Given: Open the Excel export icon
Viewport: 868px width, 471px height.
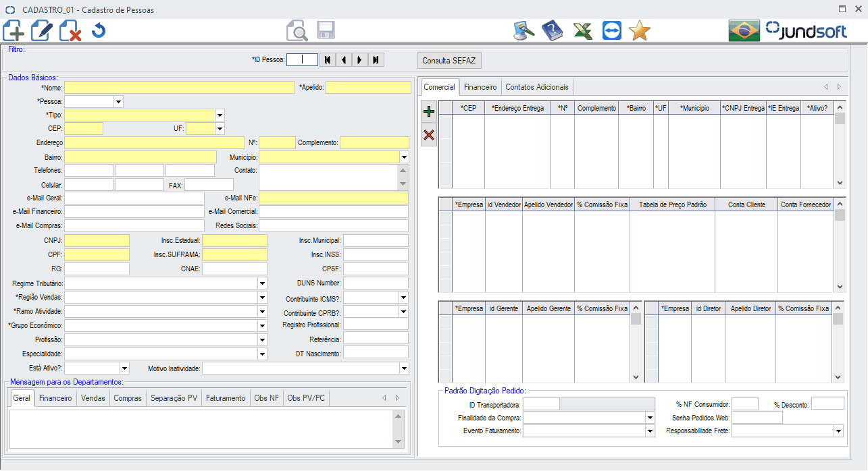Looking at the screenshot, I should click(x=582, y=31).
